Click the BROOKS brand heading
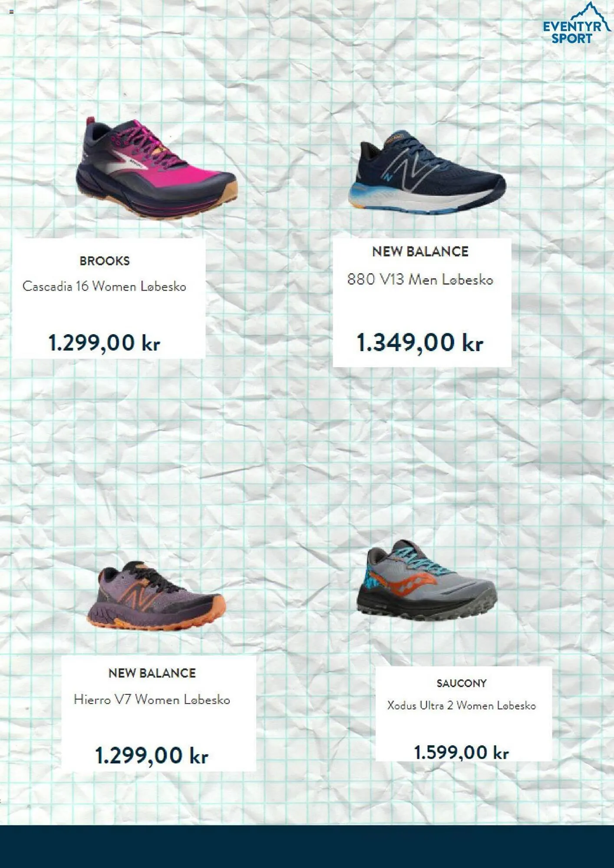614x868 pixels. click(x=105, y=261)
